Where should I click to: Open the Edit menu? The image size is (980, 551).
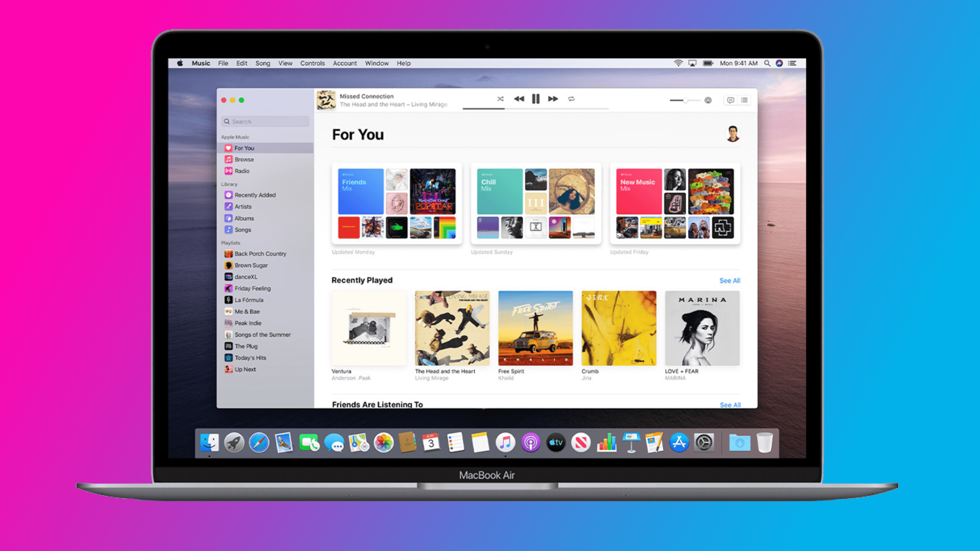click(242, 63)
